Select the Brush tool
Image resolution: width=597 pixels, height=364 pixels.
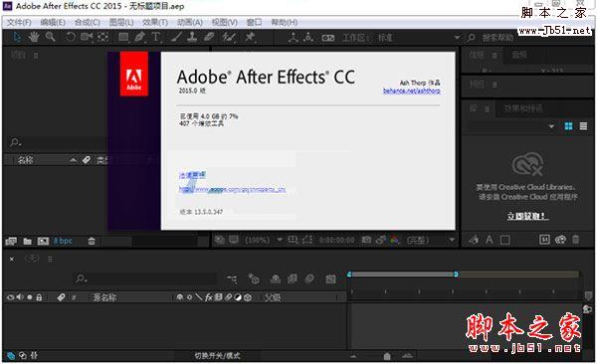(x=176, y=37)
